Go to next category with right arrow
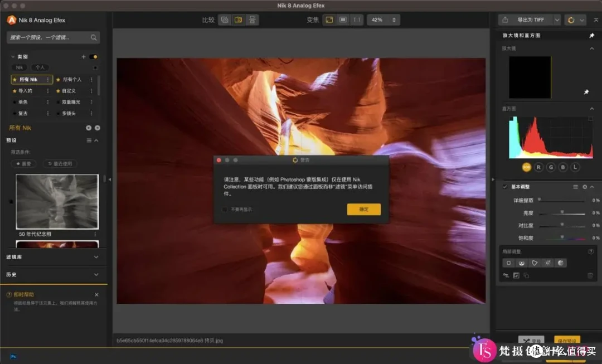 98,128
